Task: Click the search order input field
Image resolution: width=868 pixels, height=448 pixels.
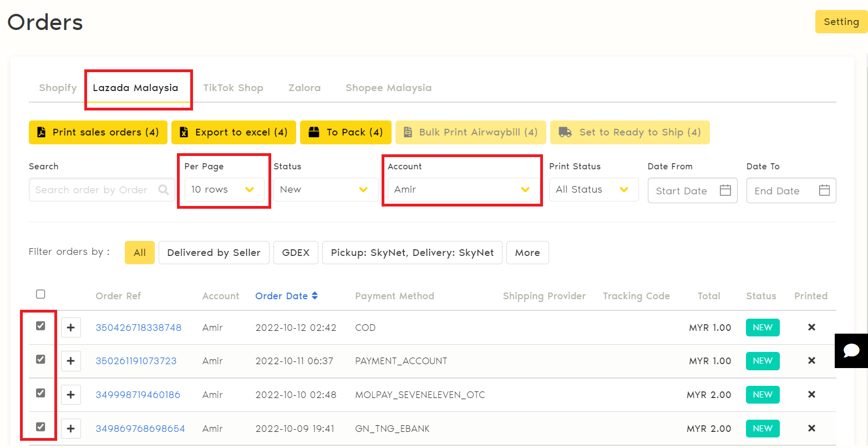Action: click(92, 190)
